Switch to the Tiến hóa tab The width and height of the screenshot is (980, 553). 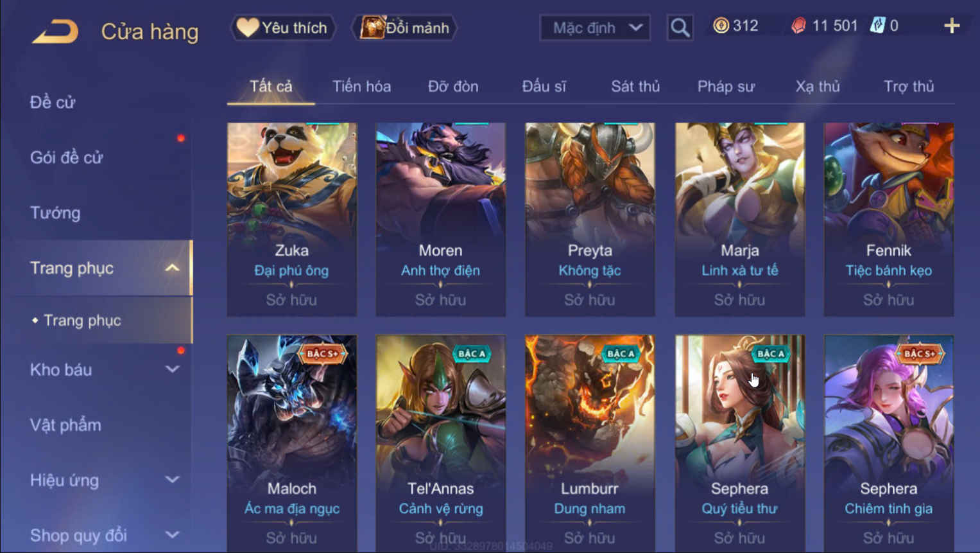click(361, 86)
